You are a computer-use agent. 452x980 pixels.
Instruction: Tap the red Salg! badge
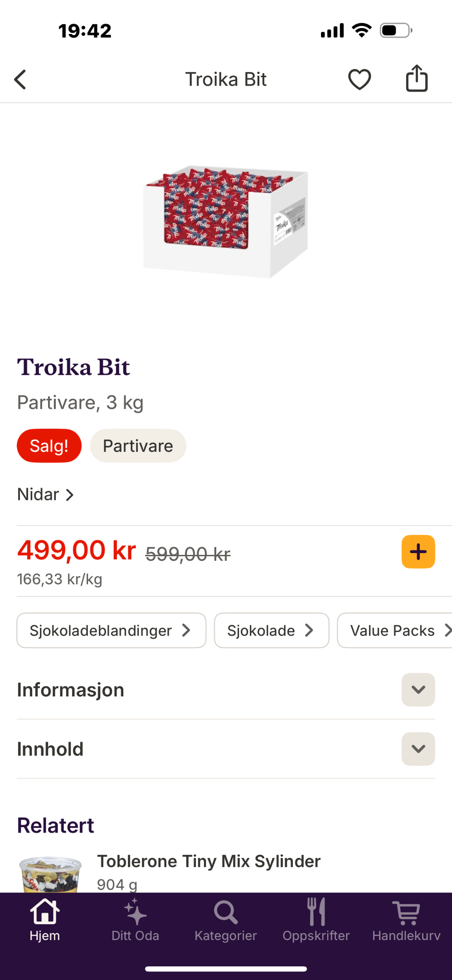(49, 446)
